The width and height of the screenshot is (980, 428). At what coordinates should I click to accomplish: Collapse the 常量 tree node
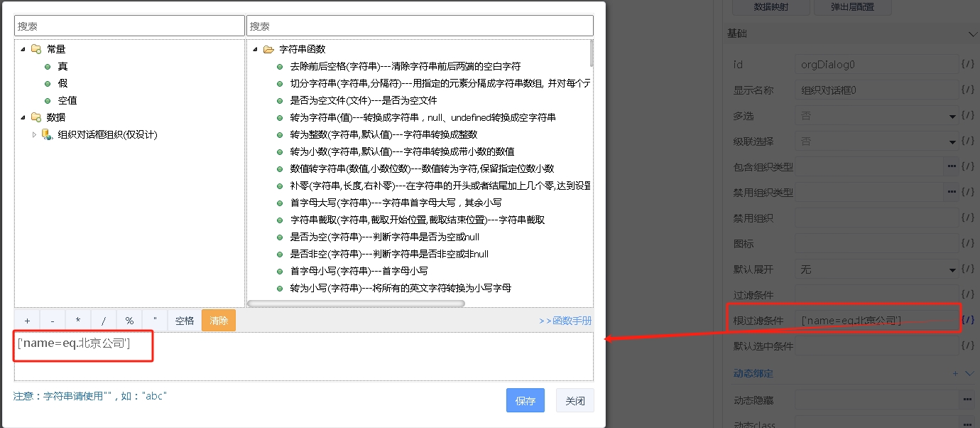(x=23, y=49)
